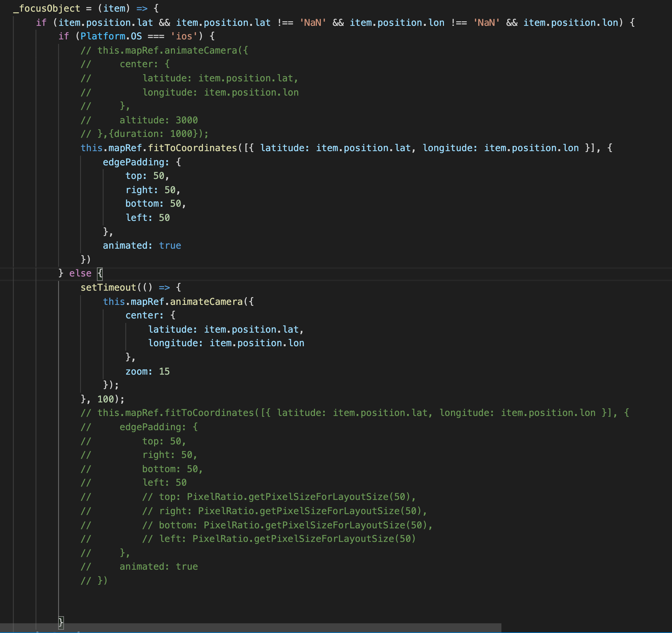Click Platform in the OS check

[x=103, y=36]
